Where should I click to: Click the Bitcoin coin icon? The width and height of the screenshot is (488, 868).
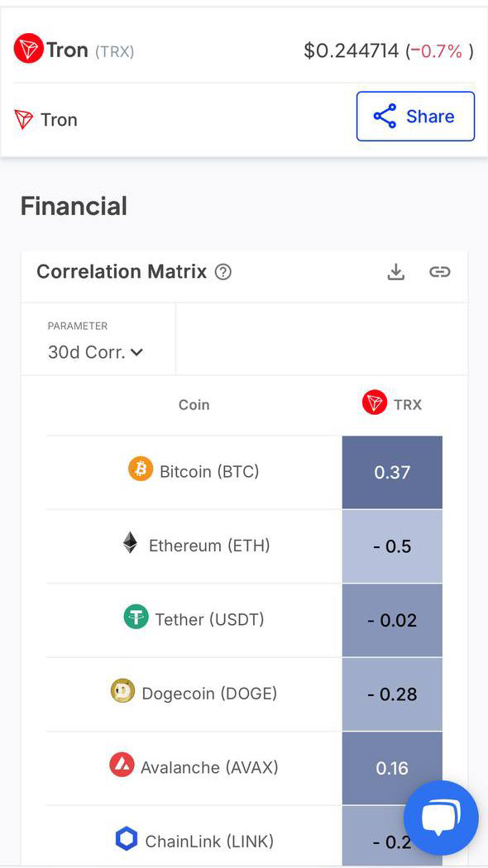coord(140,470)
